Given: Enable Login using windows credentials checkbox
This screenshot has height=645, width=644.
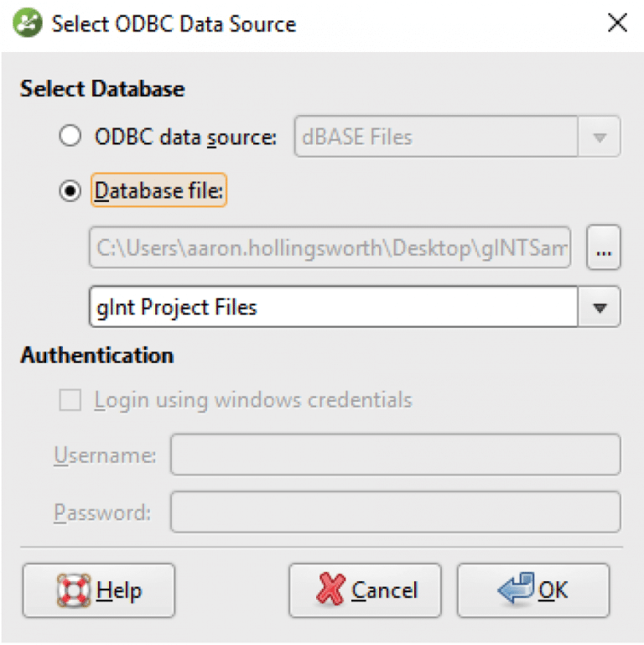Looking at the screenshot, I should (x=70, y=400).
